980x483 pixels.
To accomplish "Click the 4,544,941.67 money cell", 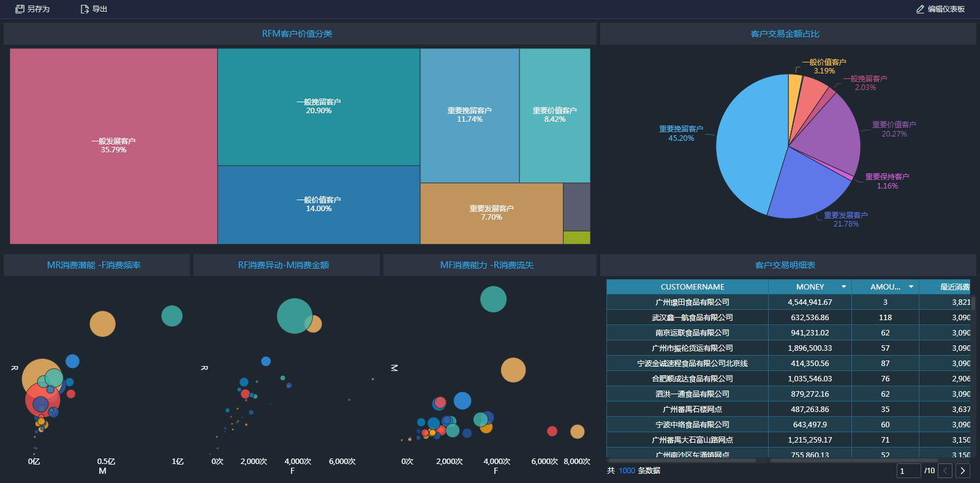I will pos(810,302).
